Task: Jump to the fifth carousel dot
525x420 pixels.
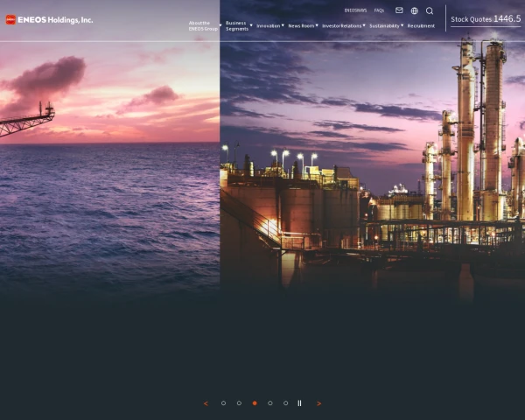Action: 285,403
